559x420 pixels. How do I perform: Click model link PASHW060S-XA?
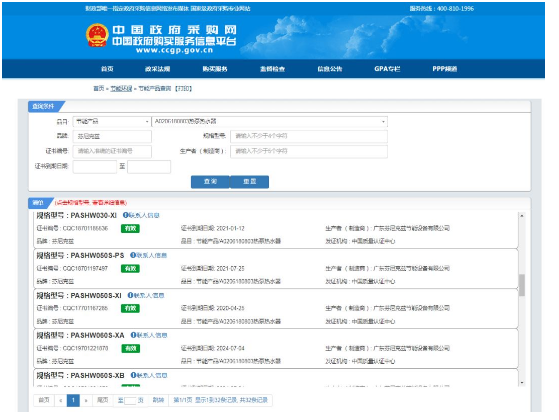(x=97, y=336)
